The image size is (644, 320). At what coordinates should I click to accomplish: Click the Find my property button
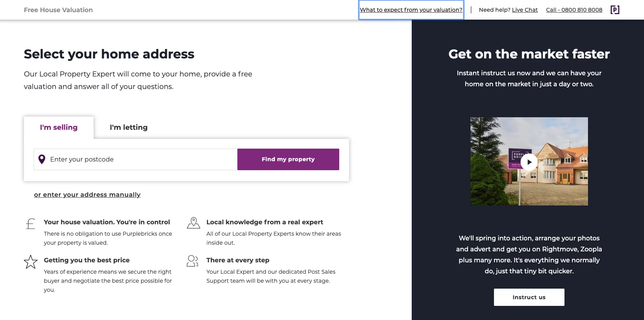(288, 159)
